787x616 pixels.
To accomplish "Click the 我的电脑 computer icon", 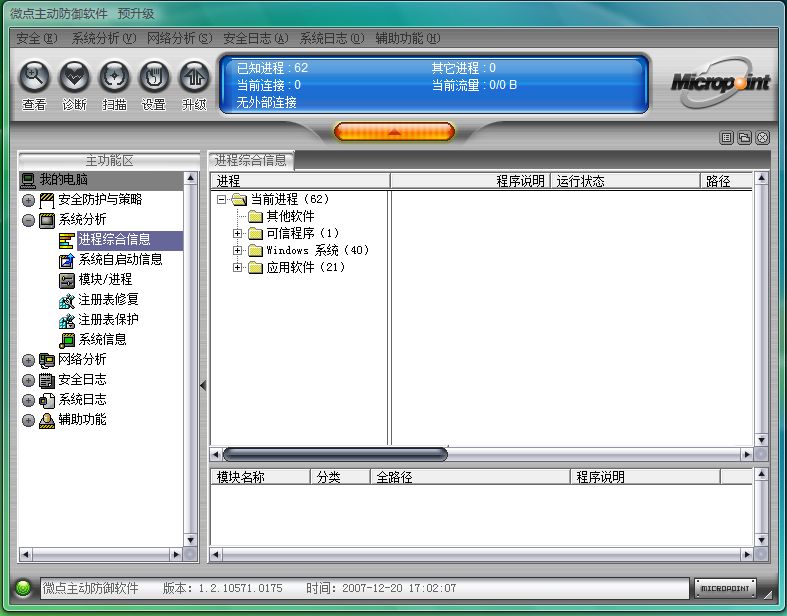I will [28, 180].
